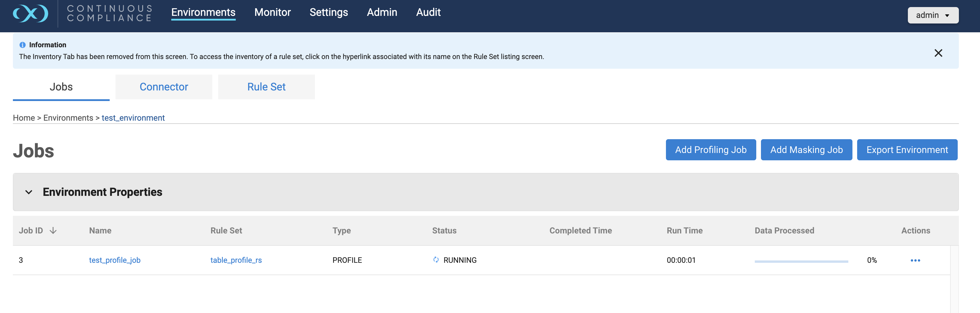Switch to the Connector tab
The width and height of the screenshot is (980, 313).
click(x=164, y=87)
